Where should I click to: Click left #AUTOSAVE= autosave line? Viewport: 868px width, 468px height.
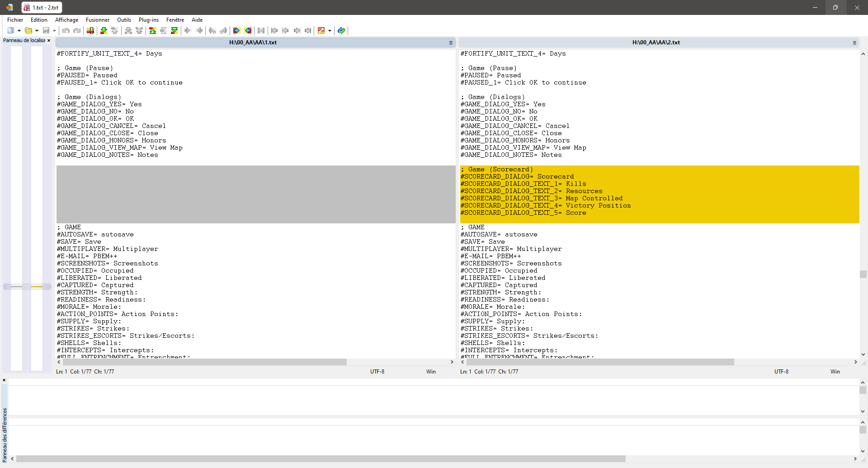click(95, 234)
